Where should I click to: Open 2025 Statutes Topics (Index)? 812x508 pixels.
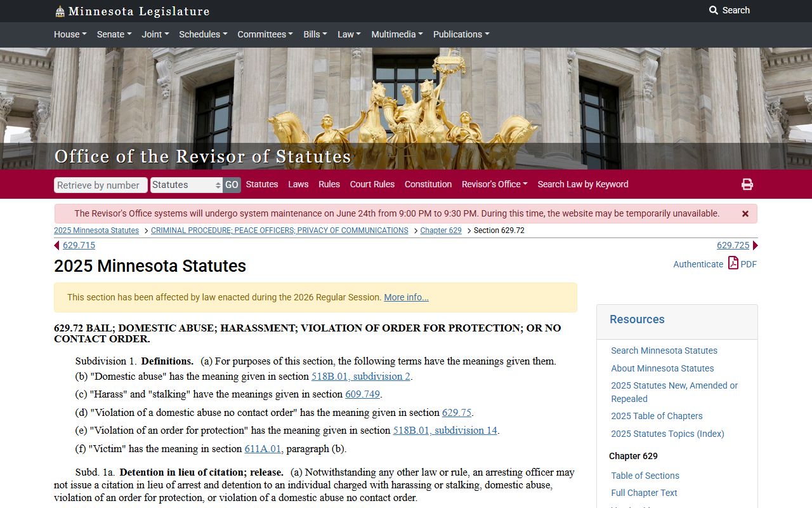pyautogui.click(x=667, y=434)
